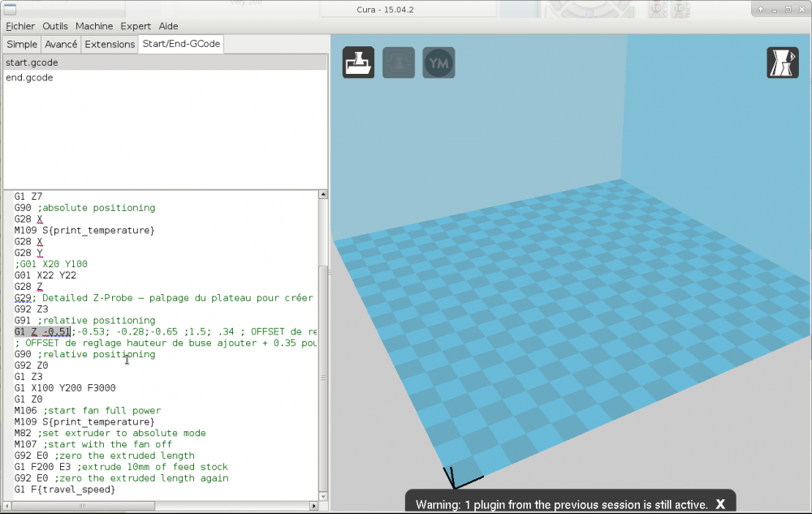
Task: Click the line 'G92 Z3'
Action: (31, 309)
